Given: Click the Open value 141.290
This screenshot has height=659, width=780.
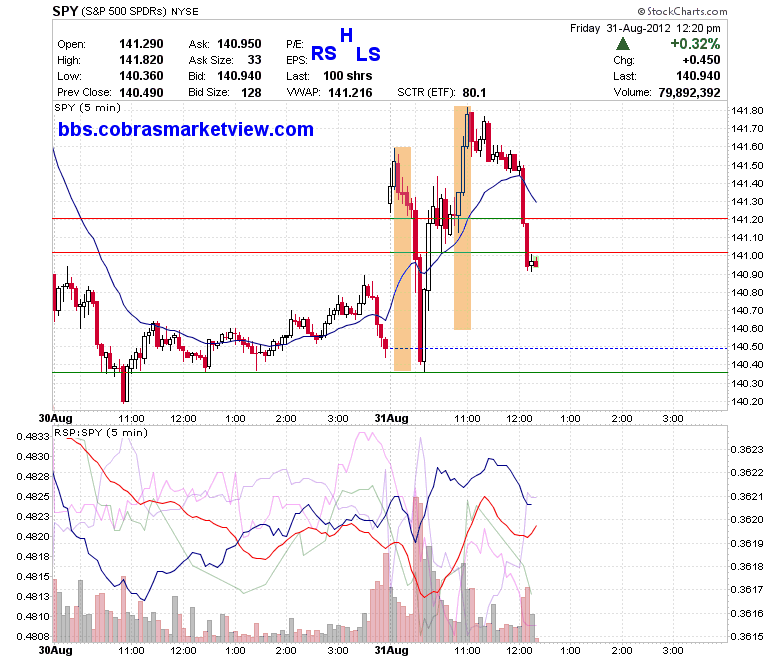Looking at the screenshot, I should click(x=141, y=44).
